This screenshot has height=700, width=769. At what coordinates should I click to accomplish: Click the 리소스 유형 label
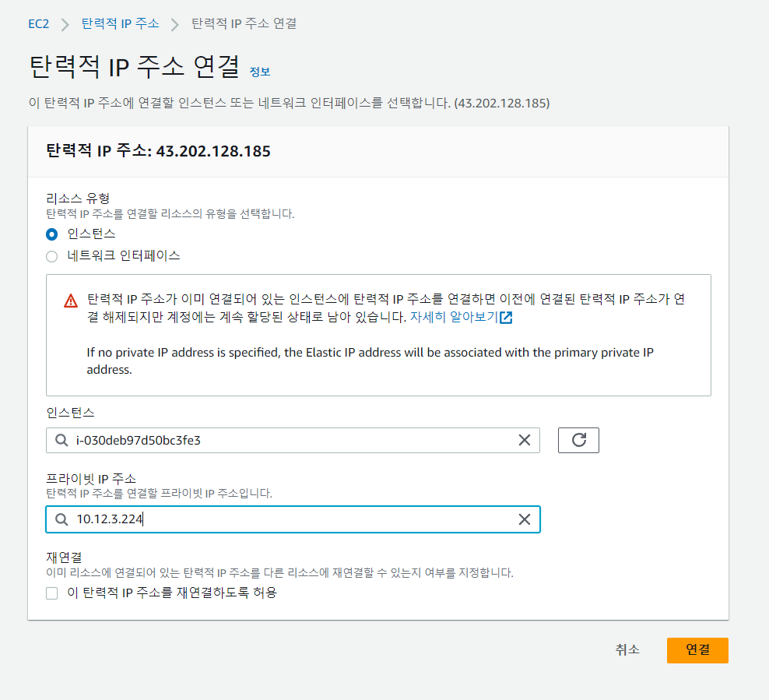tap(78, 199)
